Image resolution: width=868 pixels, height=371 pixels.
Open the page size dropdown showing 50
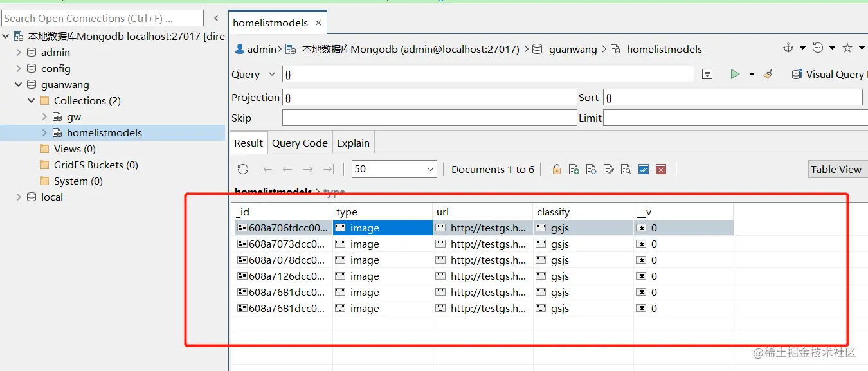click(x=431, y=169)
